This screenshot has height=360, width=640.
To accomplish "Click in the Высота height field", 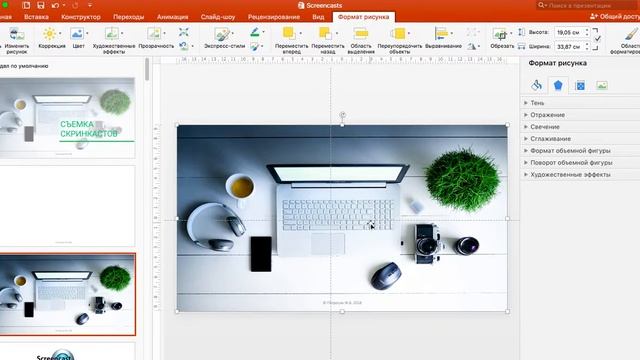I will (569, 32).
